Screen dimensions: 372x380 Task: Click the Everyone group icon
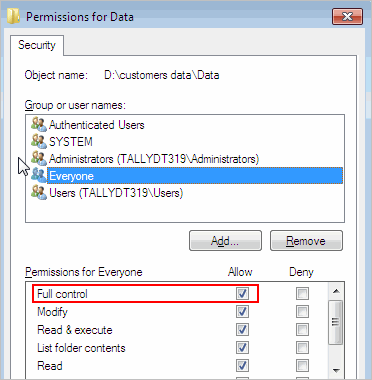[39, 176]
